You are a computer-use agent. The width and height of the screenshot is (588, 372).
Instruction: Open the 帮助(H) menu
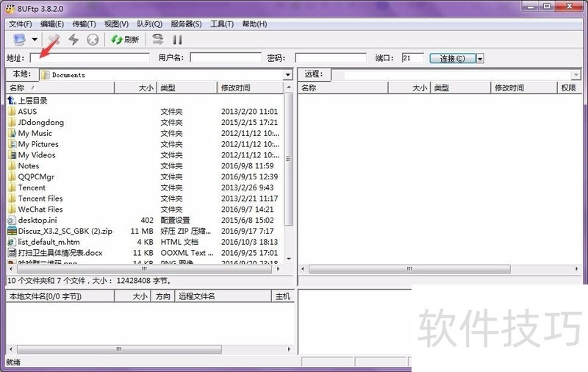(254, 24)
